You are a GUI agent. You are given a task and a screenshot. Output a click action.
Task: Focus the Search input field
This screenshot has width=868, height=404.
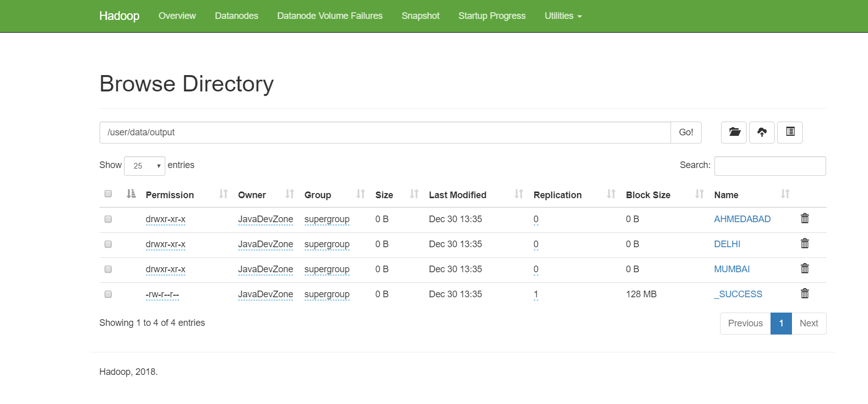coord(770,166)
